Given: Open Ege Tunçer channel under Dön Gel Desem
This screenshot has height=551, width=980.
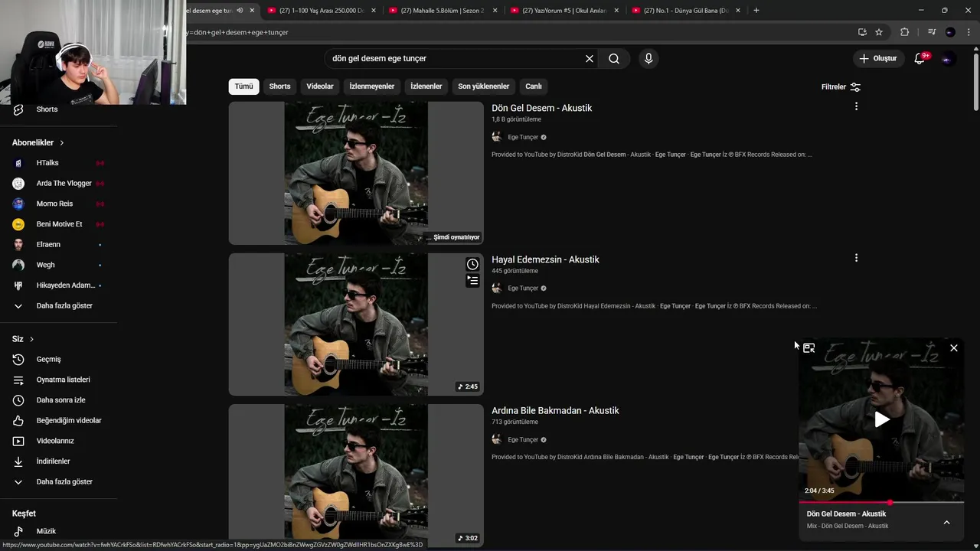Looking at the screenshot, I should coord(523,137).
